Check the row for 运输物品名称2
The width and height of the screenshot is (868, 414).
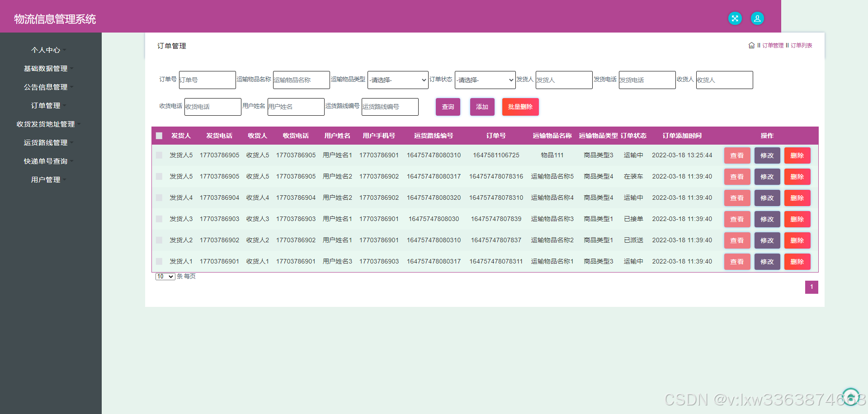pos(159,240)
